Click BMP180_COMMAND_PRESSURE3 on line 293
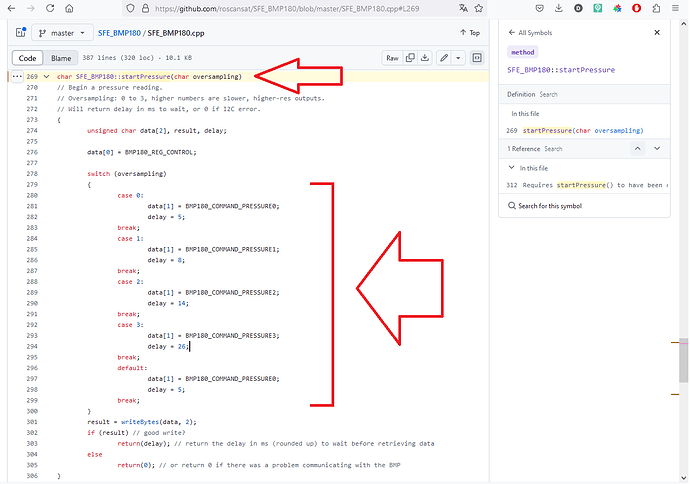Viewport: 690px width, 484px height. point(231,336)
